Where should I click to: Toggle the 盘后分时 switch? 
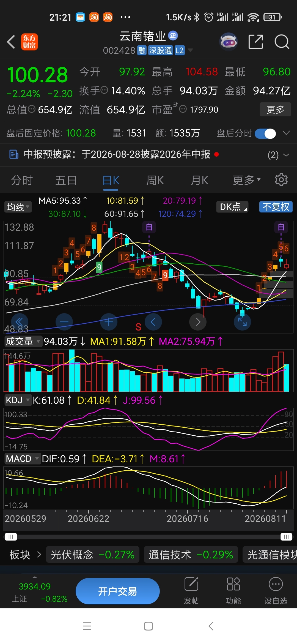point(265,134)
